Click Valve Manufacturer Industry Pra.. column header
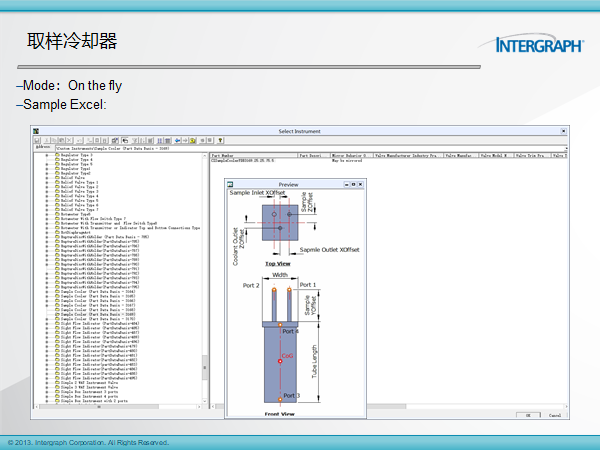This screenshot has height=450, width=600. click(409, 156)
